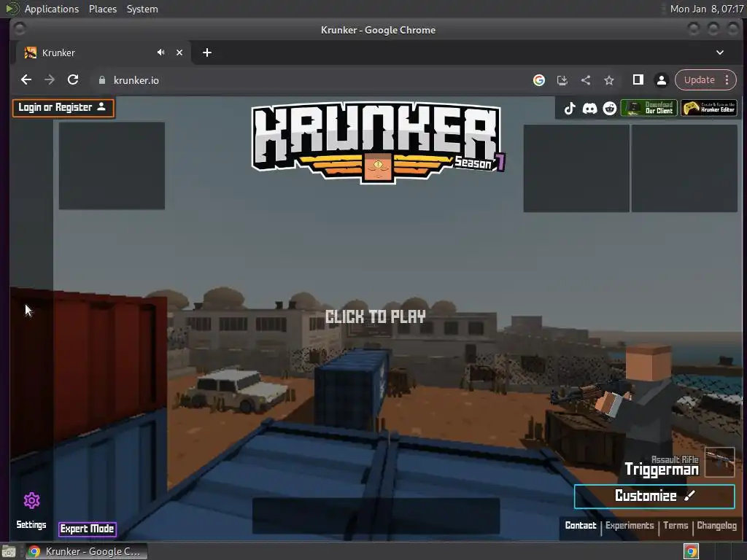
Task: Click the Krunker Season 7 logo
Action: [378, 143]
